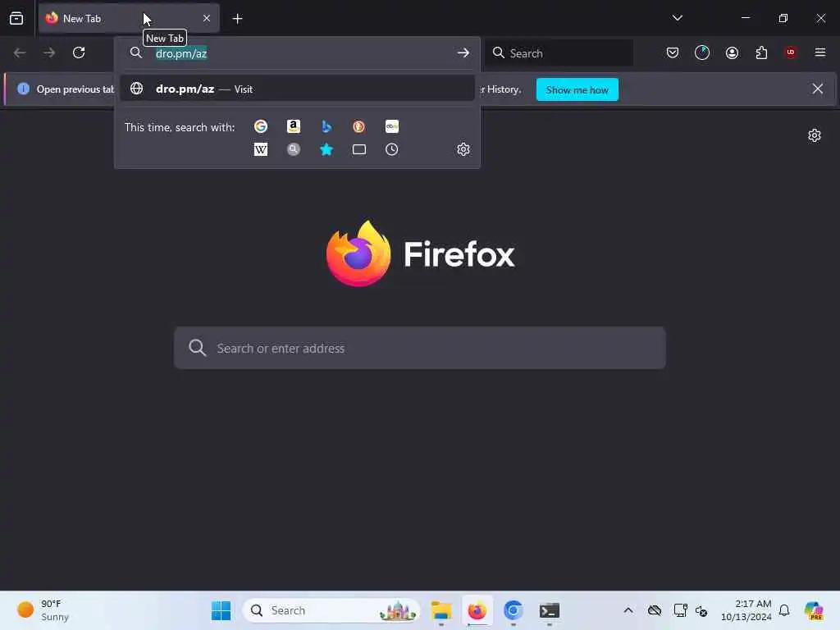Viewport: 840px width, 630px height.
Task: Search this time with Google
Action: 261,126
